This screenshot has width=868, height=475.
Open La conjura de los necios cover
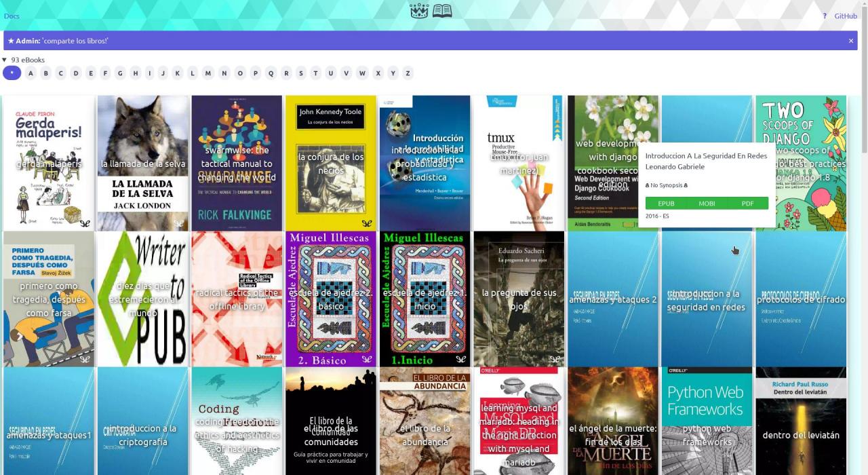pyautogui.click(x=331, y=163)
